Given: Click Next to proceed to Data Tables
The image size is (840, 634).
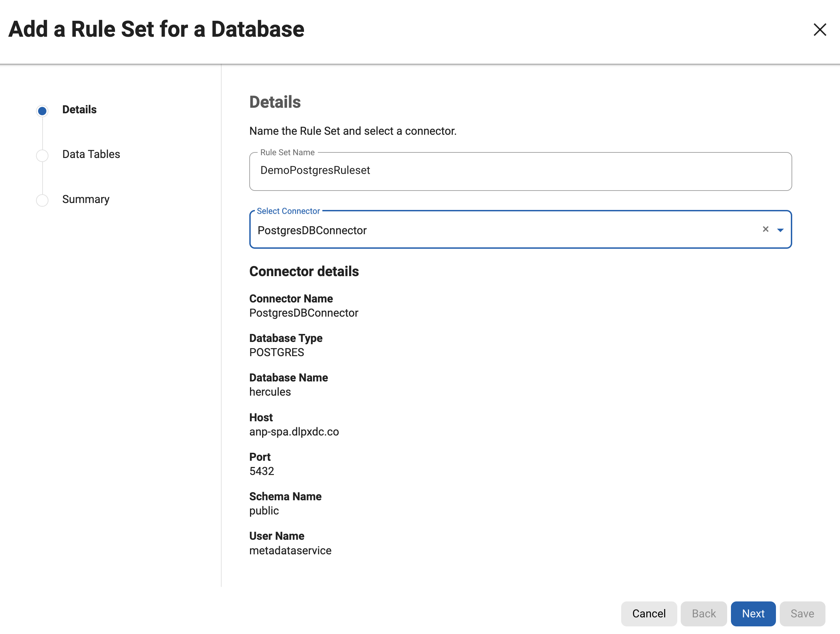Looking at the screenshot, I should pyautogui.click(x=753, y=614).
